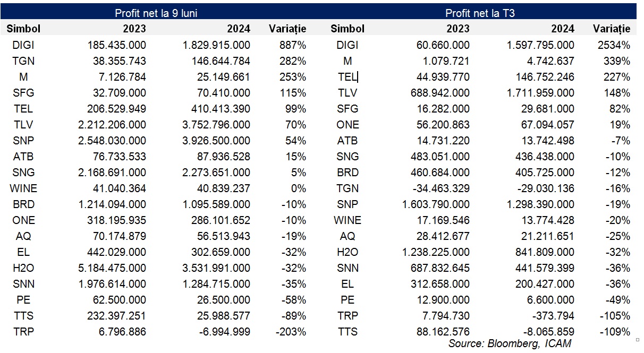
Task: Click the left table's "Simbol" column header
Action: coord(23,29)
